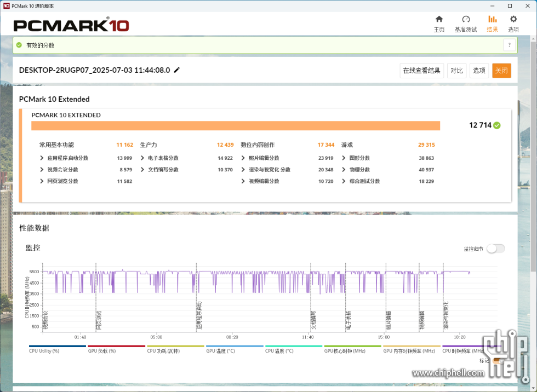Viewport: 537px width, 392px height.
Task: Click the 网页浏览 marker on the chart
Action: pyautogui.click(x=99, y=320)
